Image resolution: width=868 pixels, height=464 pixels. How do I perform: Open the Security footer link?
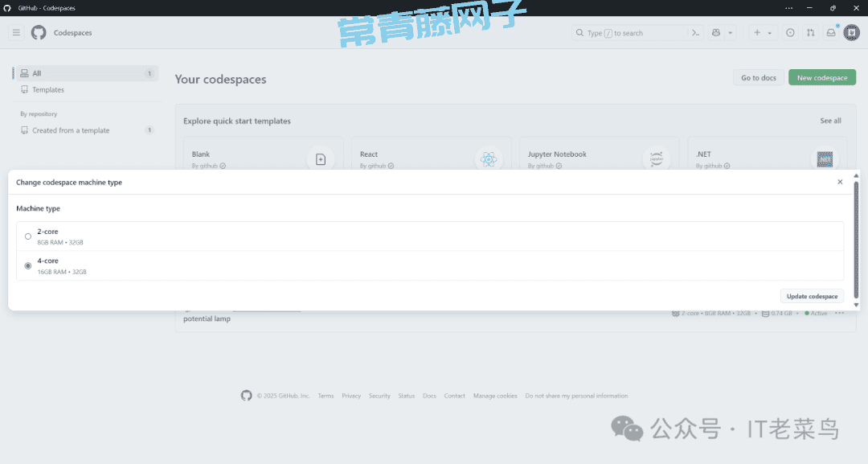click(x=379, y=396)
